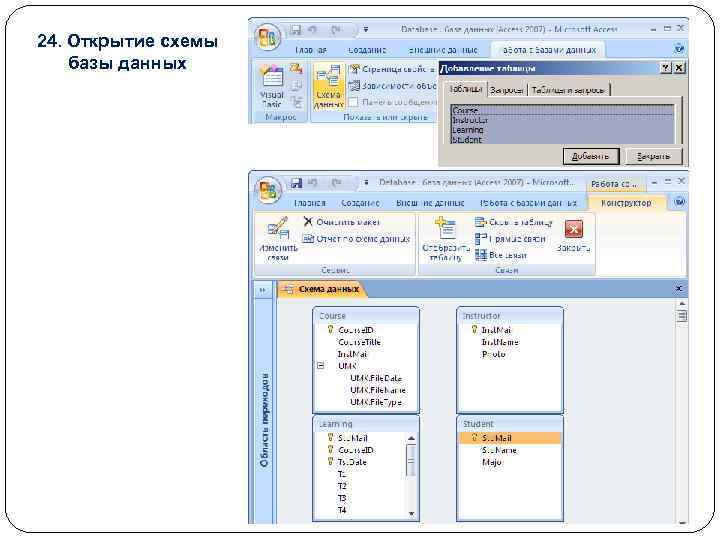
Task: Switch to Главная tab in bottom Access window
Action: 309,203
